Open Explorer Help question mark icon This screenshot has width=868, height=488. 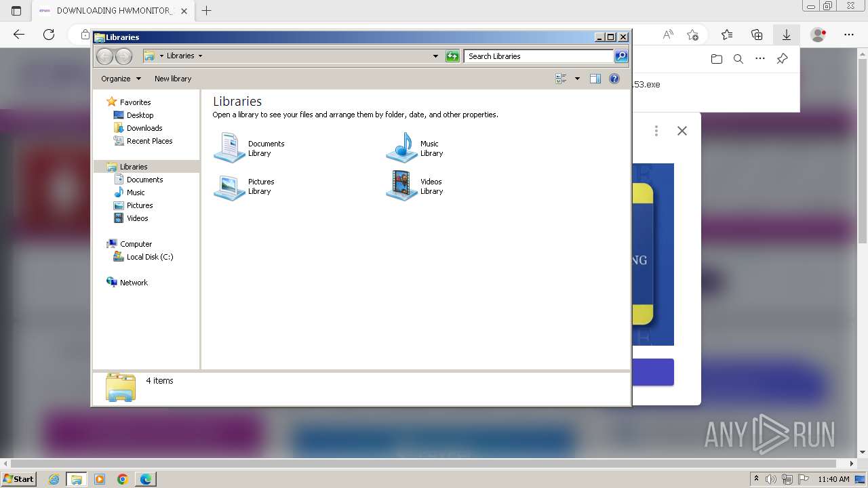point(614,79)
